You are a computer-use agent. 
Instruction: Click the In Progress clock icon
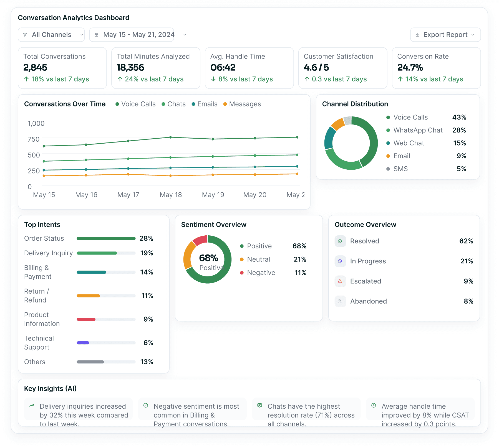point(340,261)
